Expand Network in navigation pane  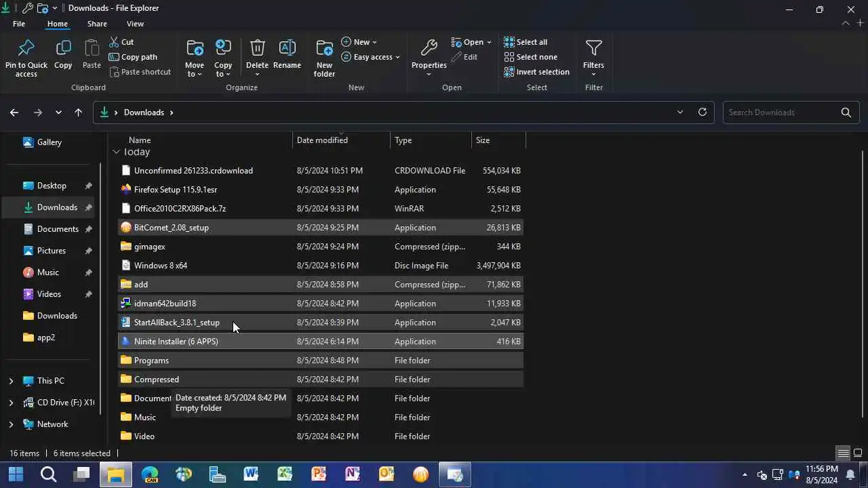click(x=11, y=424)
